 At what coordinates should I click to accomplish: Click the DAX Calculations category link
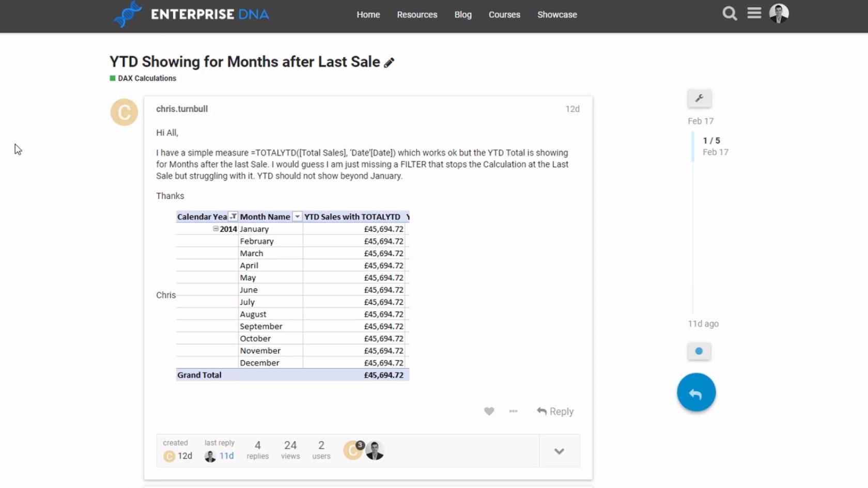pos(147,78)
